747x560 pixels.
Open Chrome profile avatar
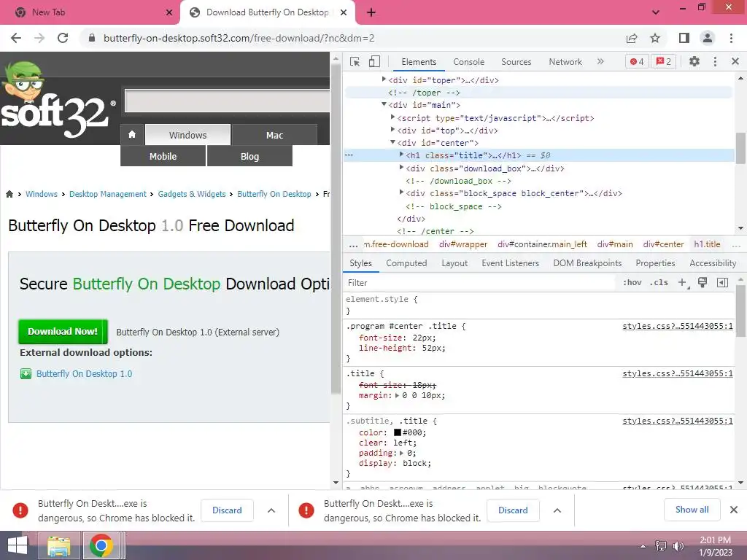(x=708, y=38)
